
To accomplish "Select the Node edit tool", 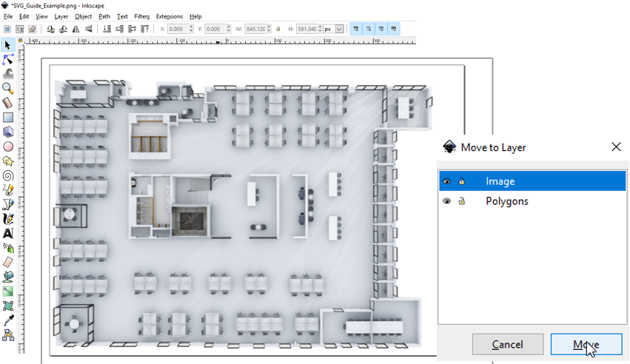I will [x=8, y=60].
